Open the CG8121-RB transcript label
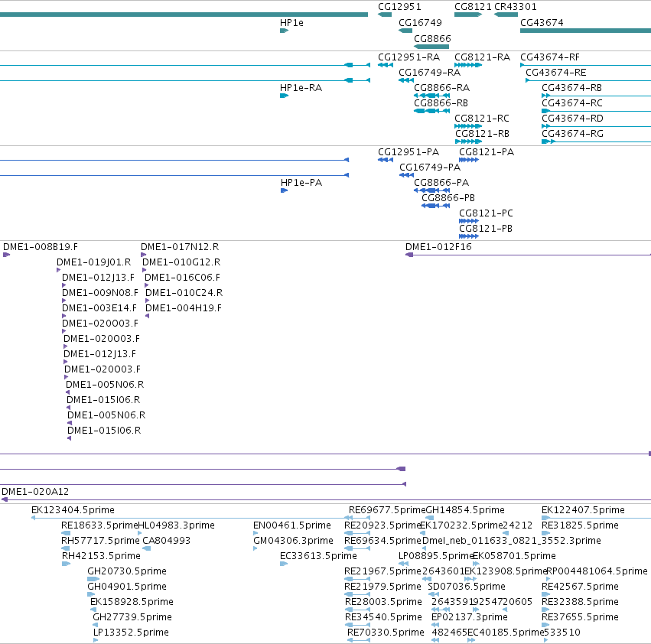651x644 pixels. point(482,134)
